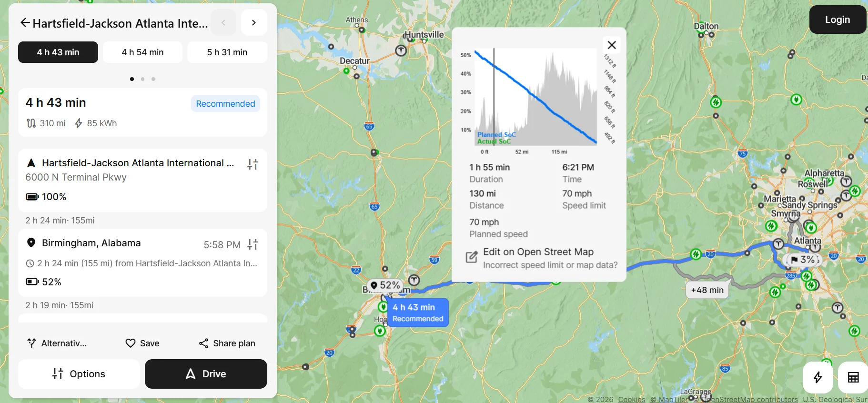This screenshot has height=403, width=868.
Task: Select the 5 h 31 min route tab
Action: (227, 52)
